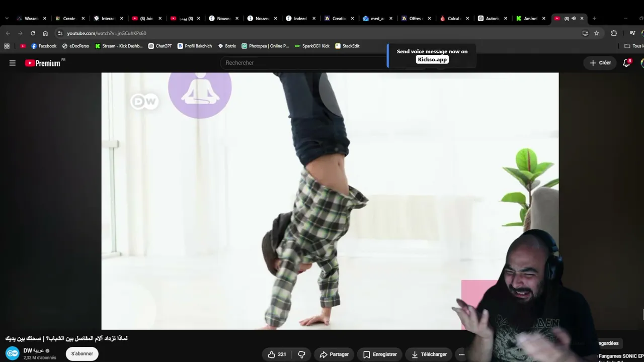This screenshot has height=362, width=644.
Task: Open the YouTube bookmark icon
Action: click(x=23, y=46)
